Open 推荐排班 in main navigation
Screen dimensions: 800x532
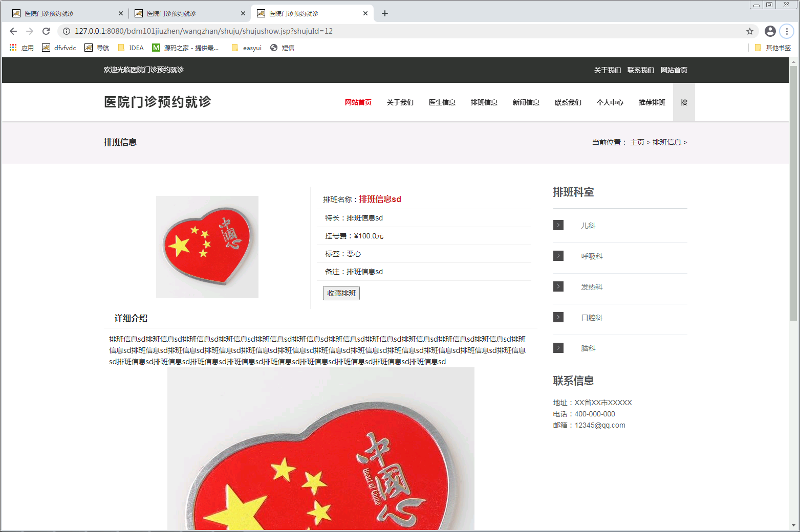coord(652,102)
